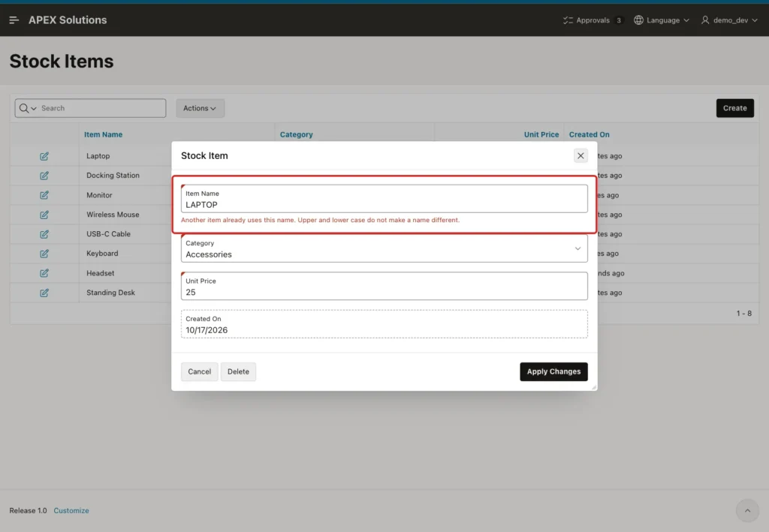The height and width of the screenshot is (532, 769).
Task: Click the Docking Station cell
Action: [113, 176]
